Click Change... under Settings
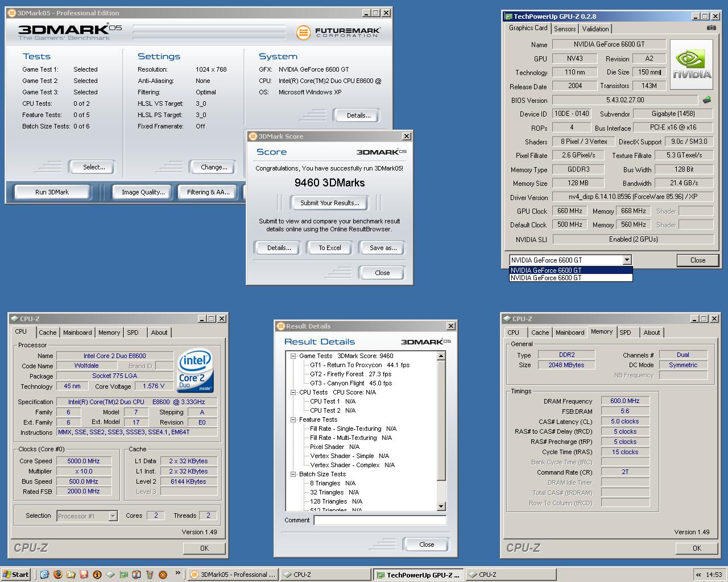 point(214,167)
